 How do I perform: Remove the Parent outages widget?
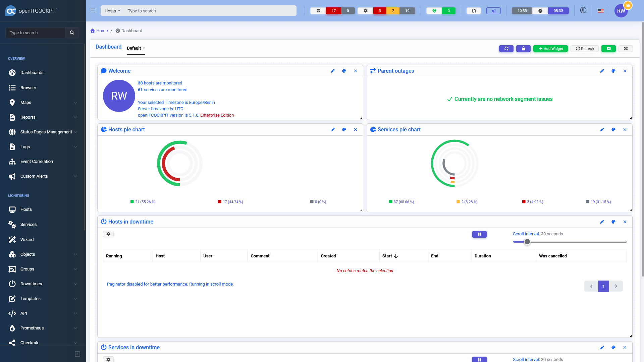coord(625,71)
